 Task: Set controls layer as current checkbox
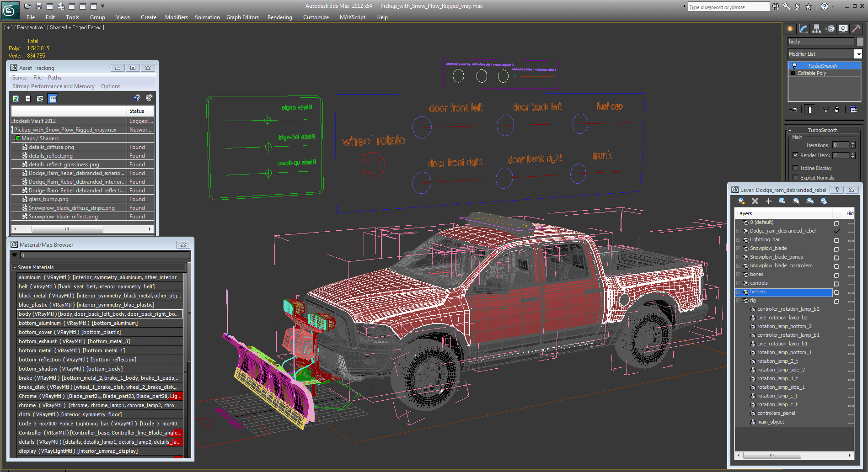836,284
